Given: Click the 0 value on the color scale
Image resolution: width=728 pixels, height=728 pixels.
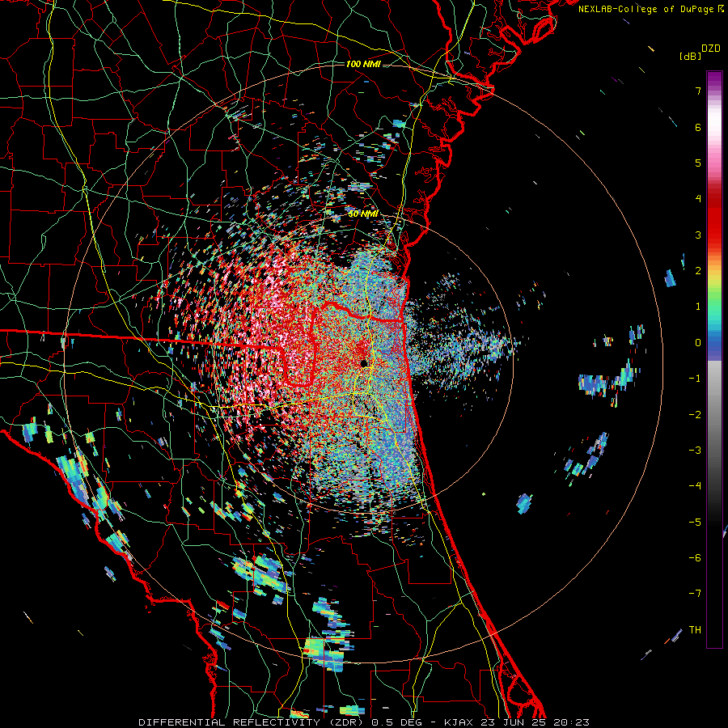Looking at the screenshot, I should click(x=698, y=343).
